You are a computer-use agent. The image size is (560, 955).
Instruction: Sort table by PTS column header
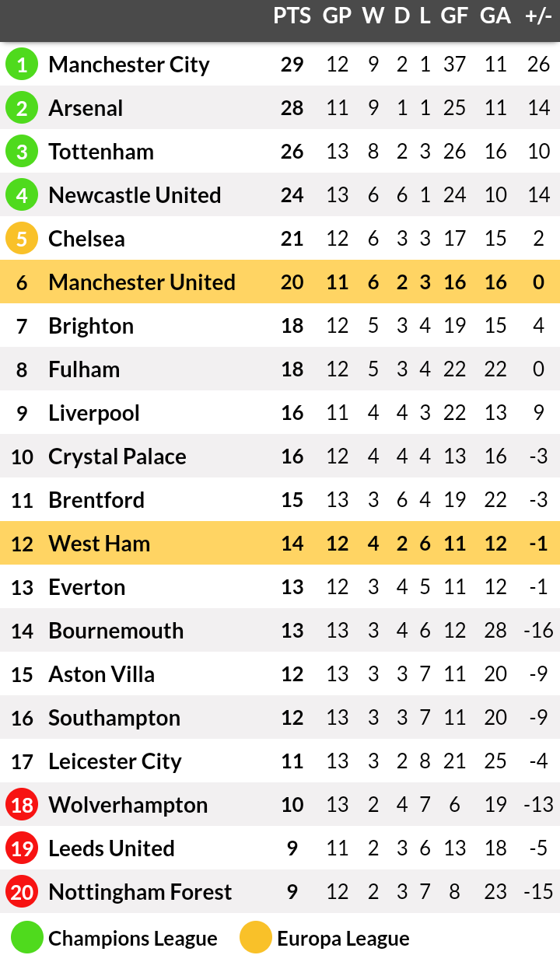click(292, 16)
